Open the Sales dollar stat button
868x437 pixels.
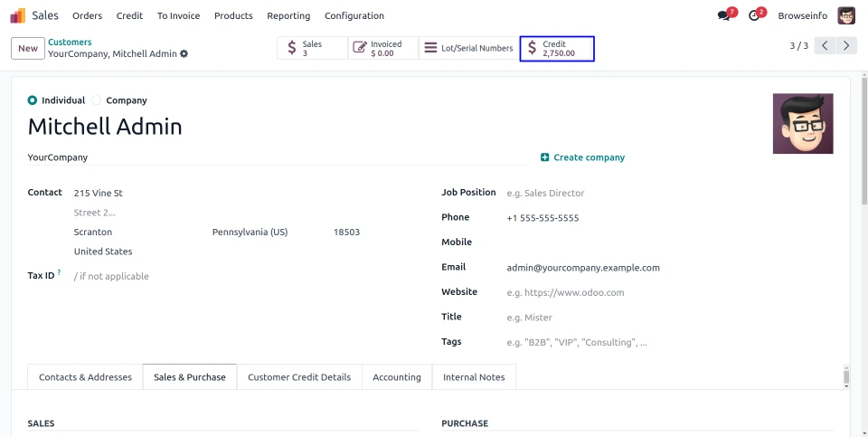coord(312,49)
